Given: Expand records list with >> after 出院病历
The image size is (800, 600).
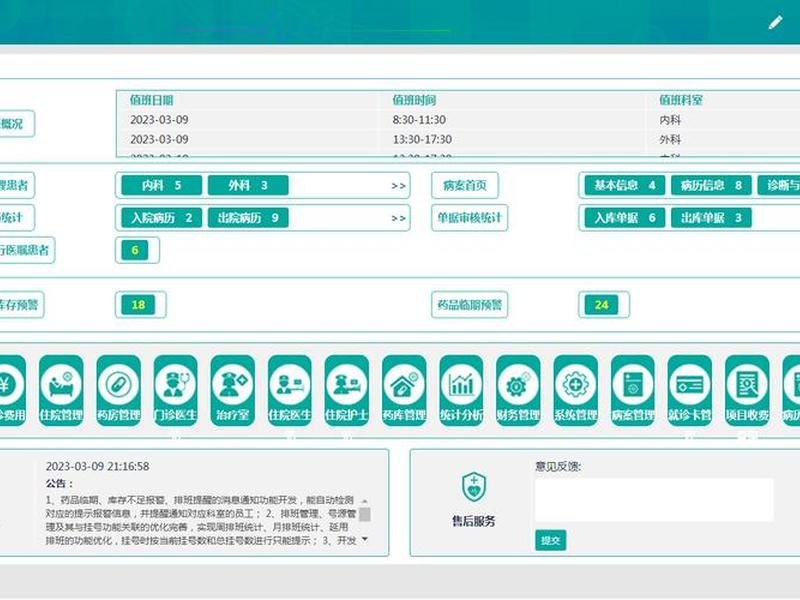Looking at the screenshot, I should [x=398, y=219].
